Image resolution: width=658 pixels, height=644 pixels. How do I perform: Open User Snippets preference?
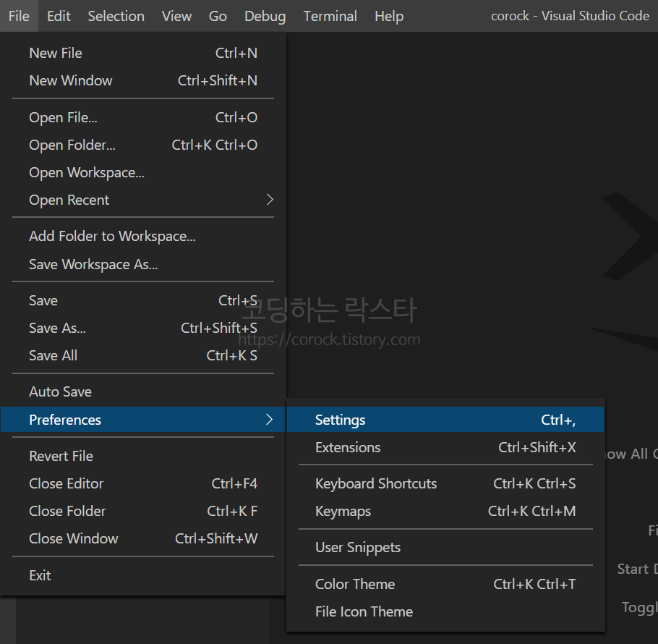pos(445,548)
